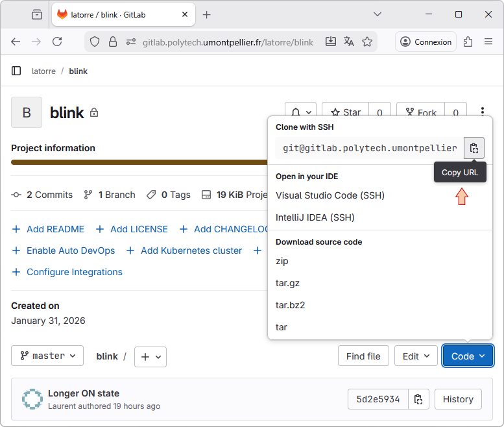
Task: Click the SSH clone URL field
Action: 369,148
